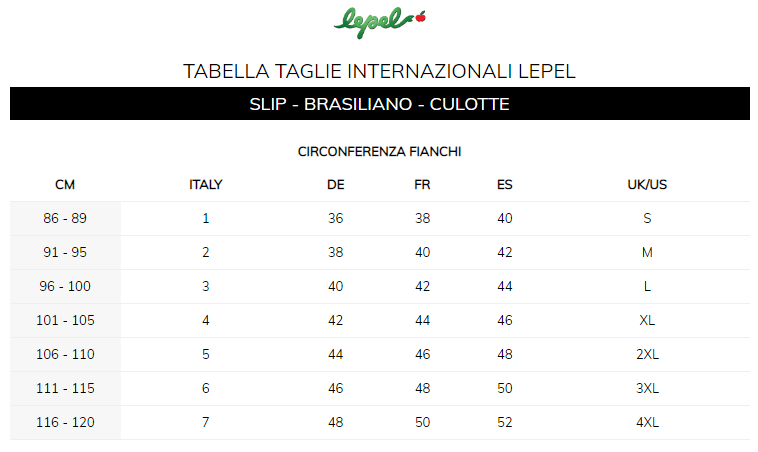Click the Lepel logo at top

379,23
